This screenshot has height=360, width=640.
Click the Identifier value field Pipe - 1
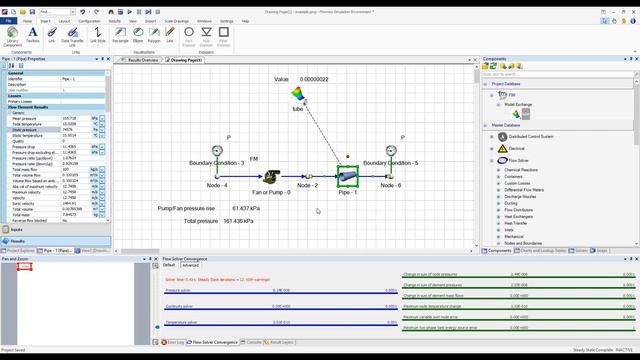point(83,79)
